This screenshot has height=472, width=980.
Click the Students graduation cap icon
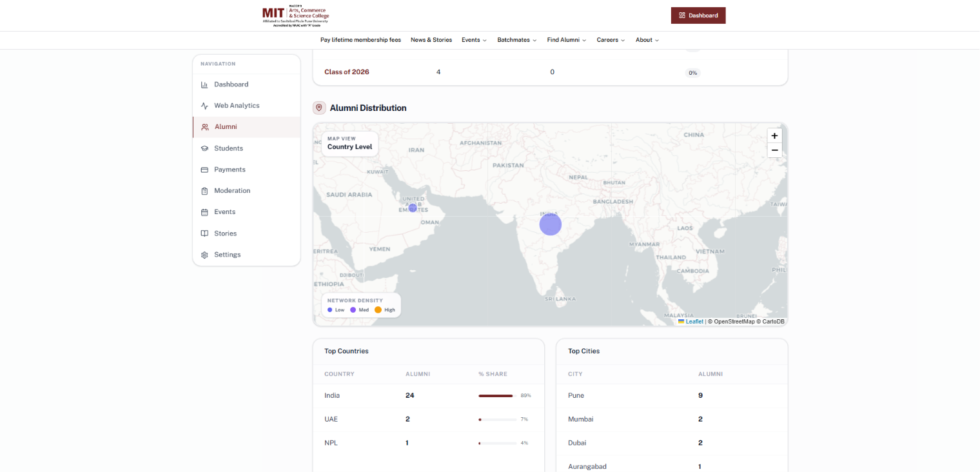[204, 148]
